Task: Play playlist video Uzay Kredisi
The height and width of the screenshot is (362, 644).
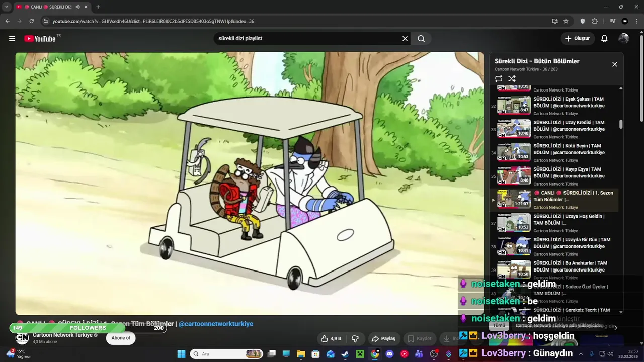Action: (x=553, y=129)
